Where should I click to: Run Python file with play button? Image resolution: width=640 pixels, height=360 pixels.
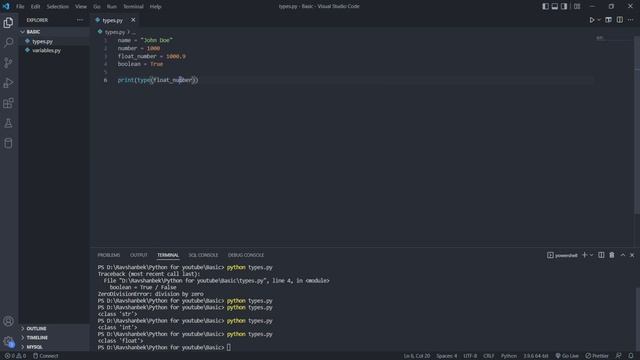[x=592, y=20]
